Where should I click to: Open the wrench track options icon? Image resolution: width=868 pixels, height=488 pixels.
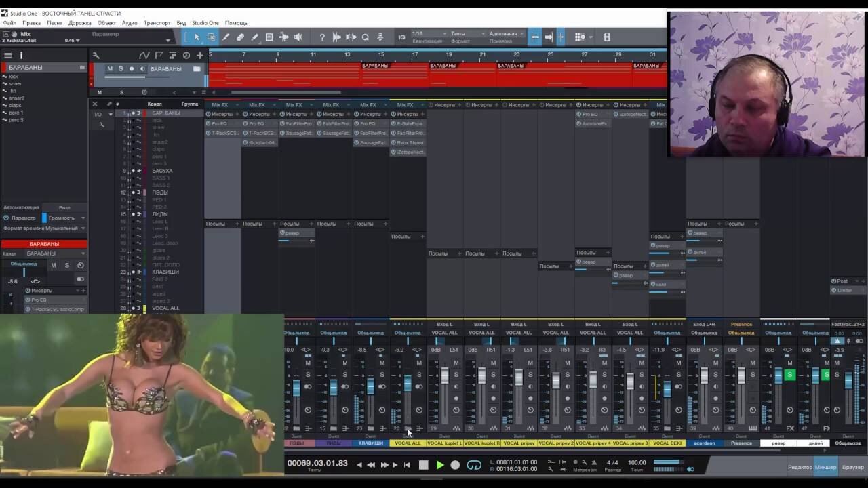click(96, 56)
